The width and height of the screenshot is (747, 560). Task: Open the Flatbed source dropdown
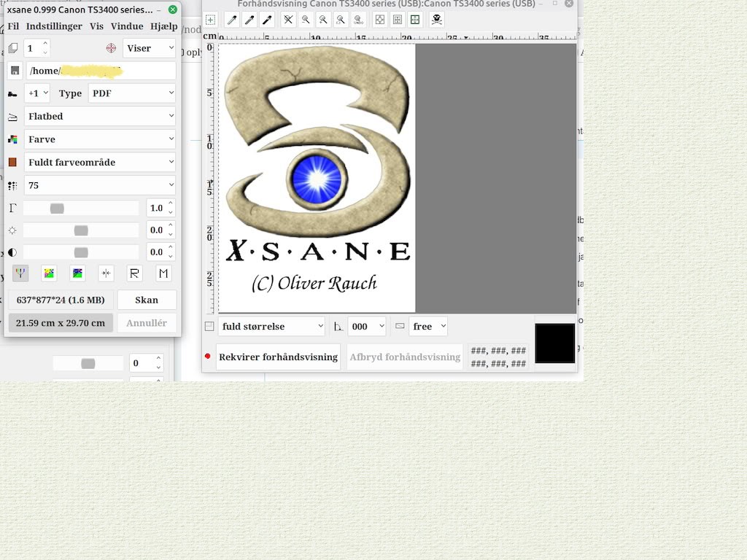coord(99,116)
